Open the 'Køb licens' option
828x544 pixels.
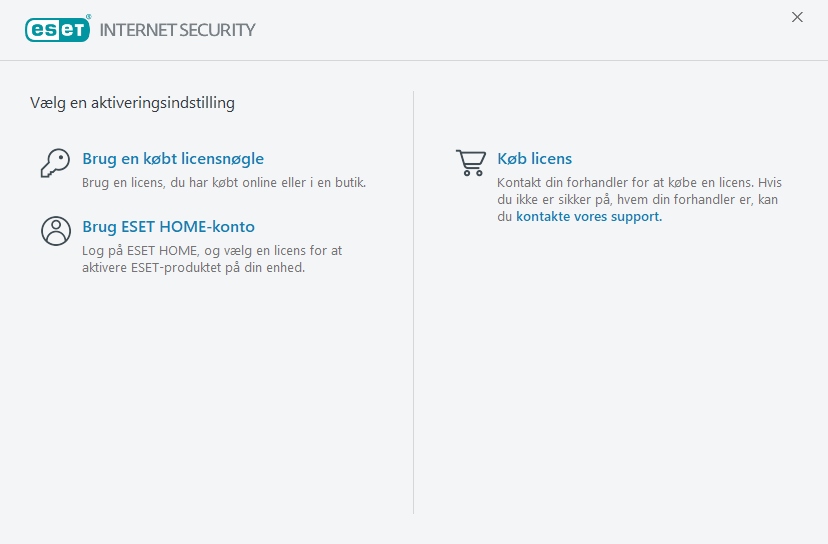534,159
